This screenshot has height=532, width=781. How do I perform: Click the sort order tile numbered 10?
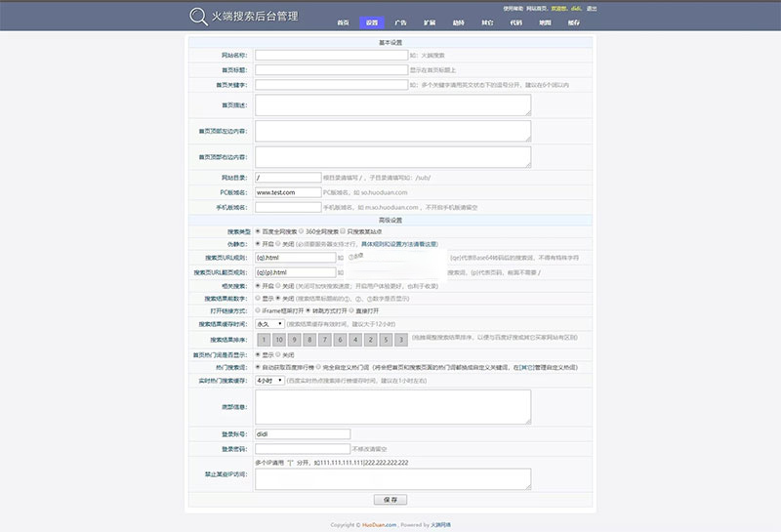tap(279, 340)
